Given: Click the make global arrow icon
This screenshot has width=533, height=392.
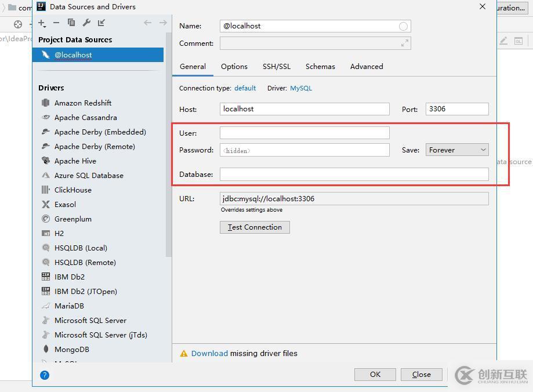Looking at the screenshot, I should point(101,23).
